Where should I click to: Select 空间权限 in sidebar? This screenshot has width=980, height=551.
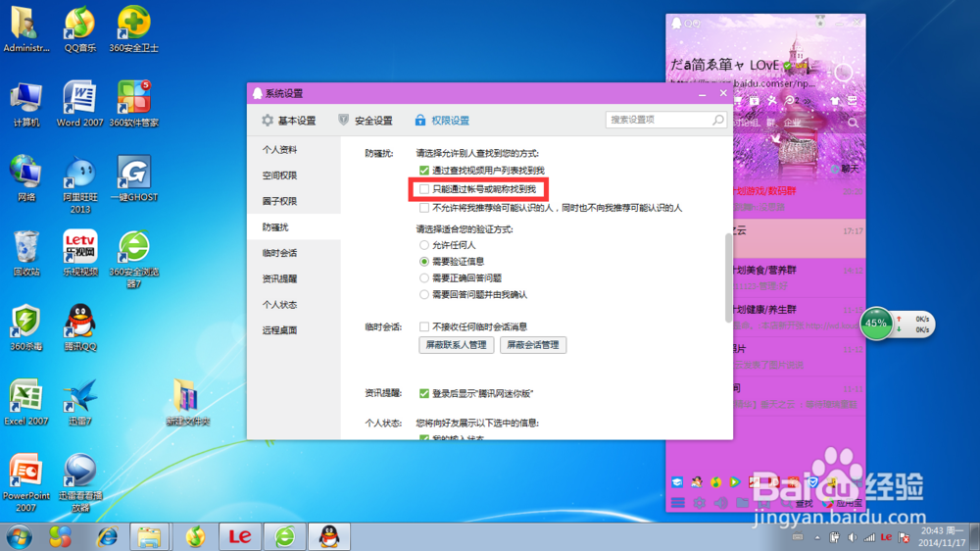294,175
